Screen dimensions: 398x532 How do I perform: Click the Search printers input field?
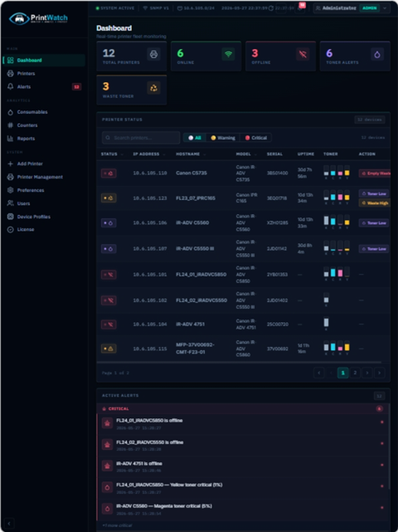click(x=141, y=138)
